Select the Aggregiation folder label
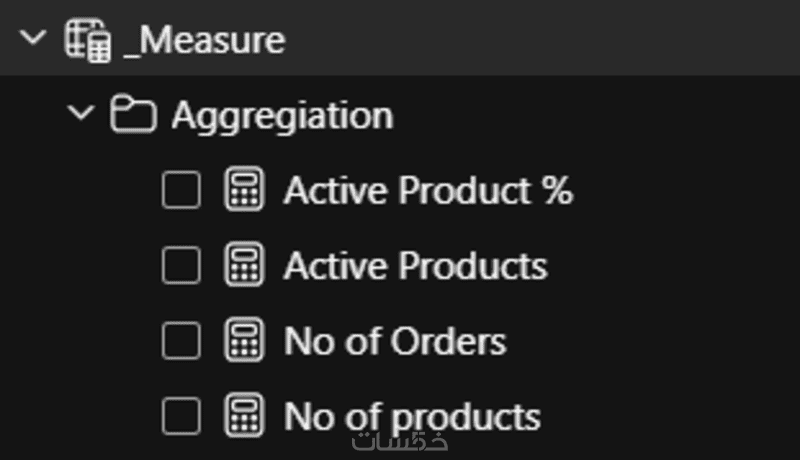 pos(282,116)
